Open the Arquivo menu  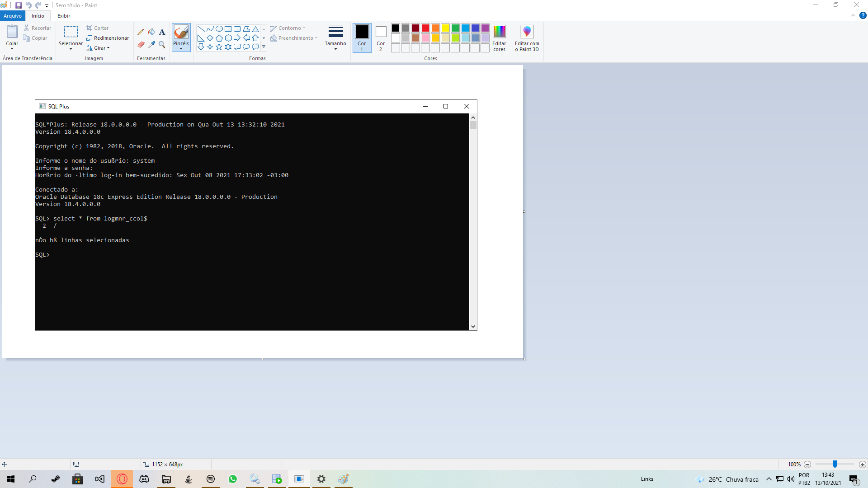tap(13, 16)
